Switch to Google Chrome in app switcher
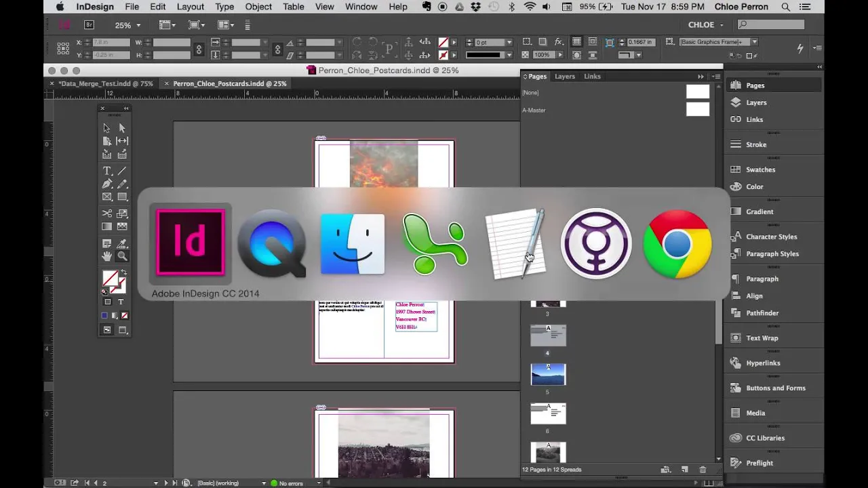 click(x=677, y=244)
